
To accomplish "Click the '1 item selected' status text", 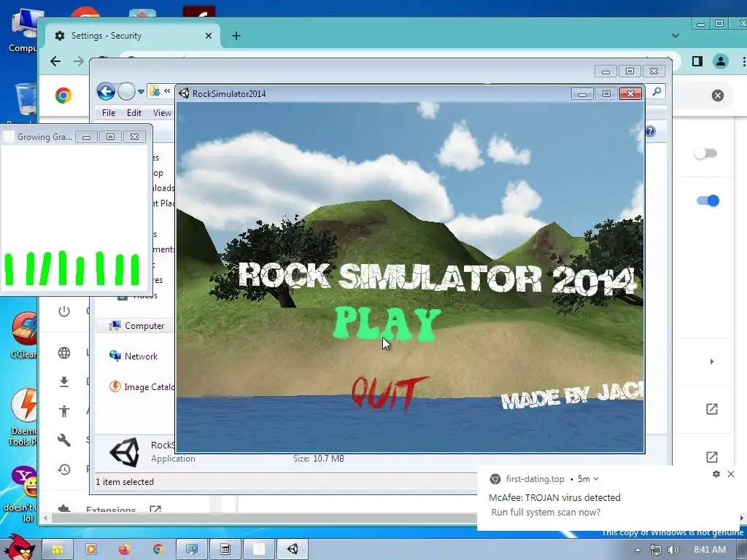I will pyautogui.click(x=125, y=482).
